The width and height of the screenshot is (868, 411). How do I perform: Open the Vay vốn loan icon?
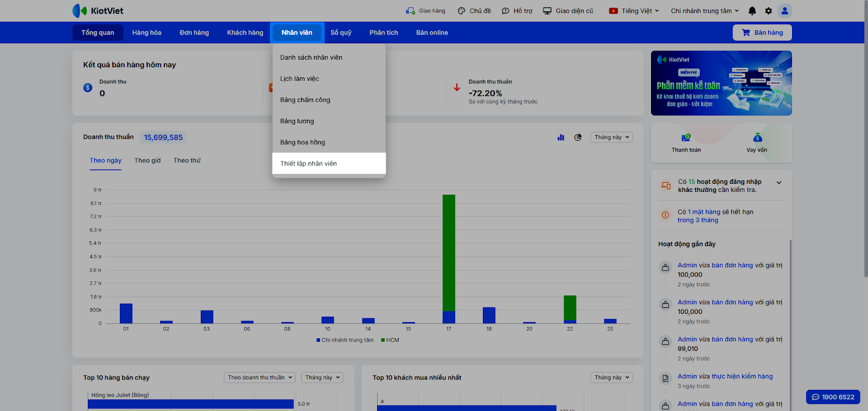click(x=757, y=138)
